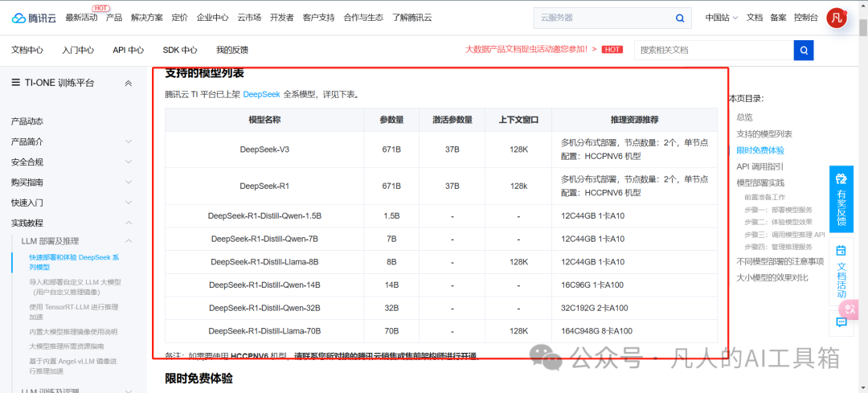This screenshot has height=393, width=868.
Task: Switch to the SDK 中心 tab
Action: (180, 50)
